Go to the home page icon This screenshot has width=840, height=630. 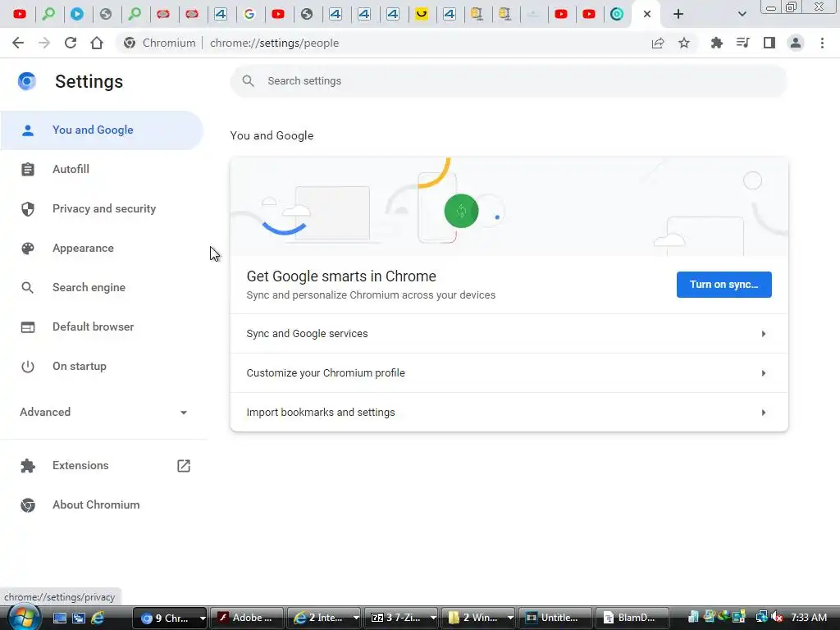tap(97, 43)
